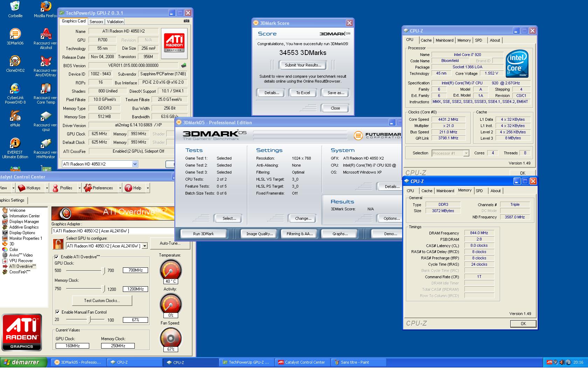Viewport: 588px width, 378px height.
Task: Switch to TechPowerUp GPU-Z taskbar item
Action: tap(247, 362)
